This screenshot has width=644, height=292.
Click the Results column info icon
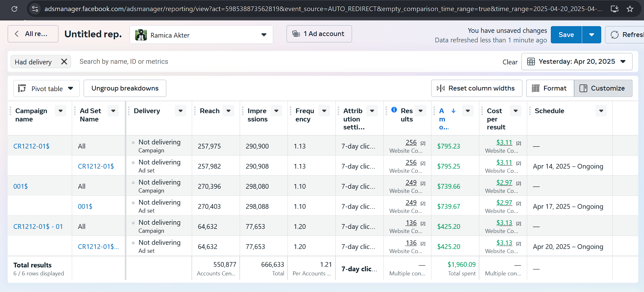tap(394, 110)
